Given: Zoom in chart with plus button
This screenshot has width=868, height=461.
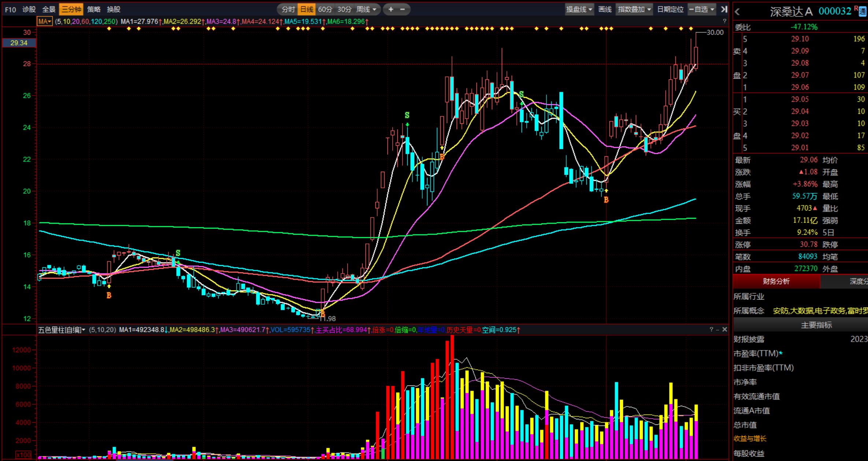Looking at the screenshot, I should [x=391, y=10].
